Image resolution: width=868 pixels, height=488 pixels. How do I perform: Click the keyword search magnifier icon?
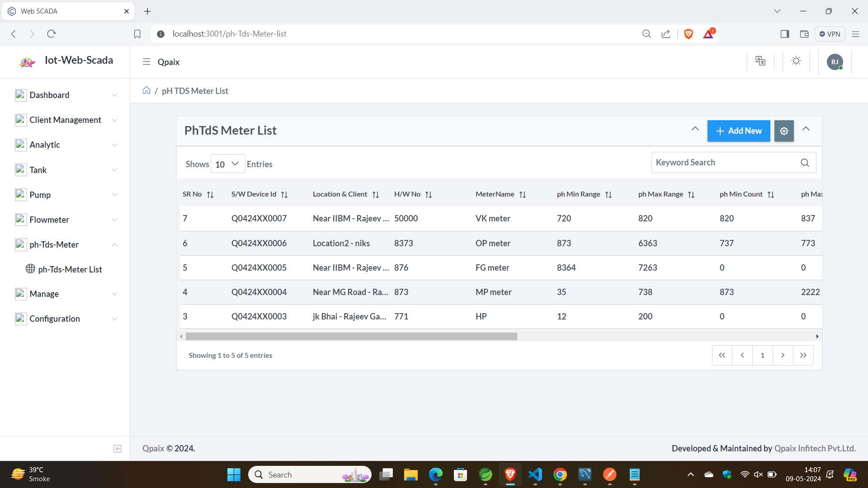click(x=805, y=163)
